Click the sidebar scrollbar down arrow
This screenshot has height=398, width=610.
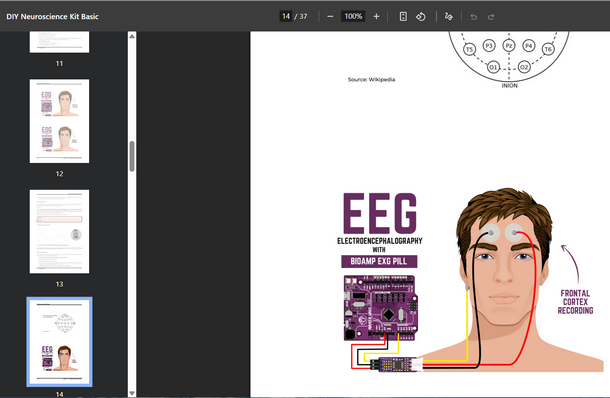132,393
